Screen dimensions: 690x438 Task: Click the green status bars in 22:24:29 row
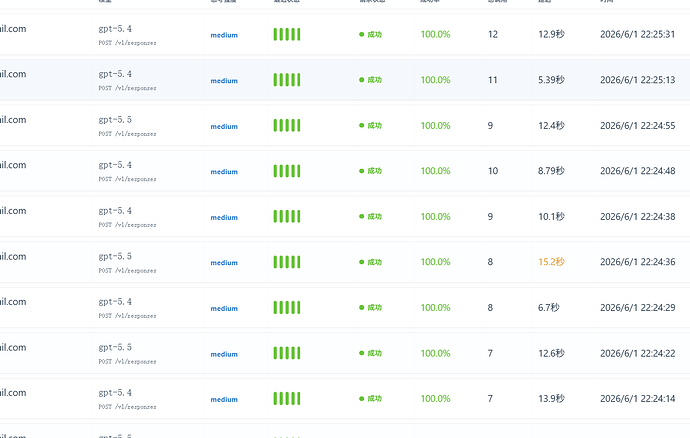[x=287, y=308]
